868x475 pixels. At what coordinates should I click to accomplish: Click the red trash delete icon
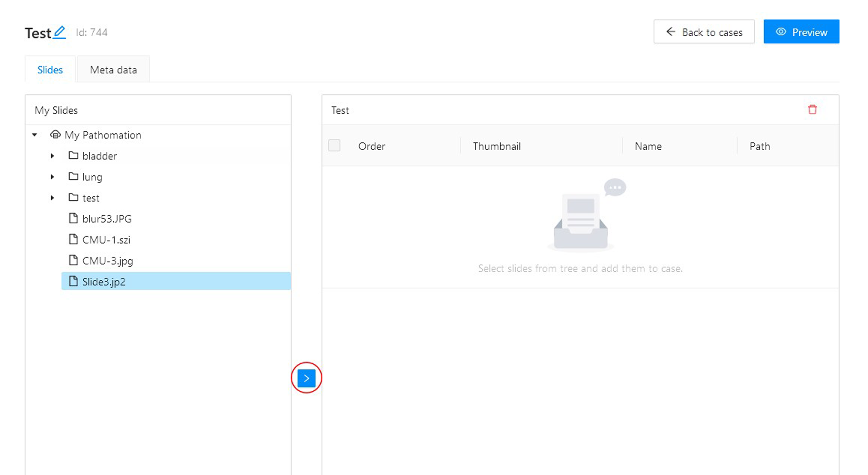coord(812,110)
